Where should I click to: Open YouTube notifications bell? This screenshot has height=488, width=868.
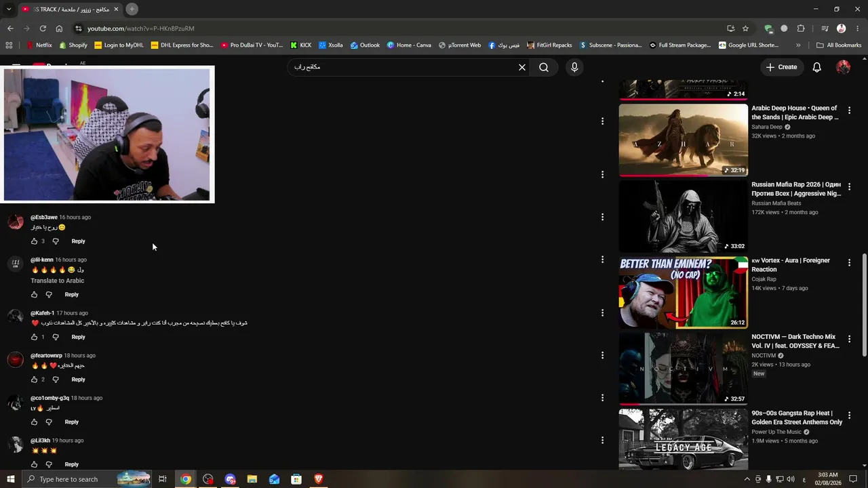tap(817, 67)
